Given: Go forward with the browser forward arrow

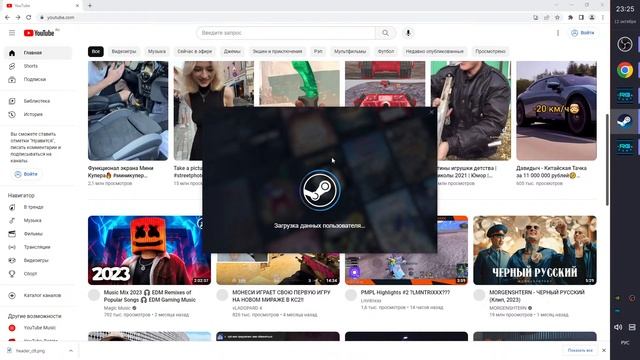Looking at the screenshot, I should (18, 17).
